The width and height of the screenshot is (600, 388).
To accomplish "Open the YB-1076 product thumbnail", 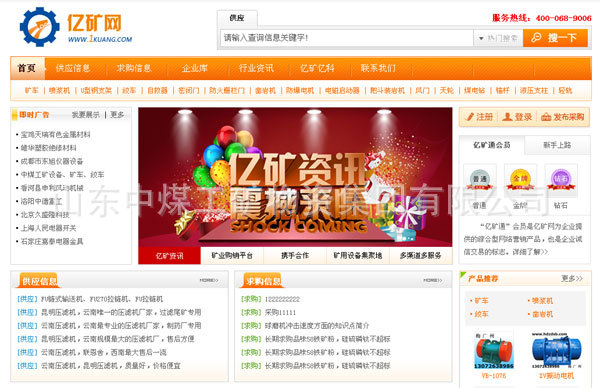I will pos(494,351).
